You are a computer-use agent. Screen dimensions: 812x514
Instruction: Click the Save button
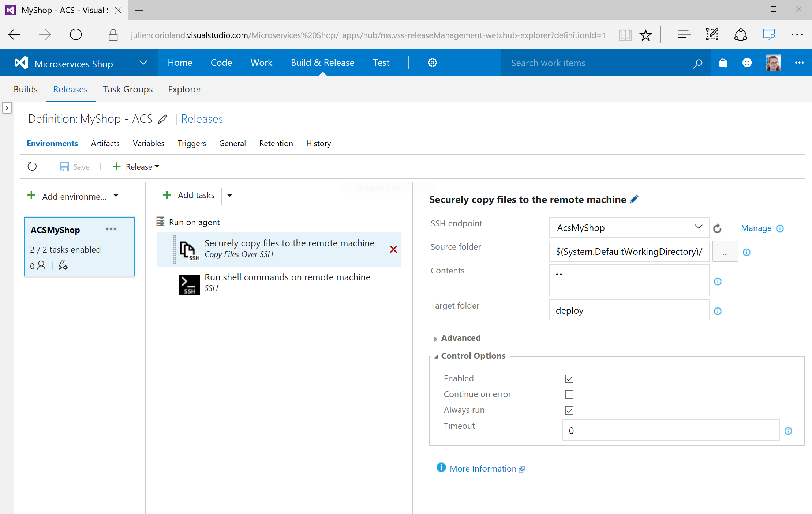(75, 167)
